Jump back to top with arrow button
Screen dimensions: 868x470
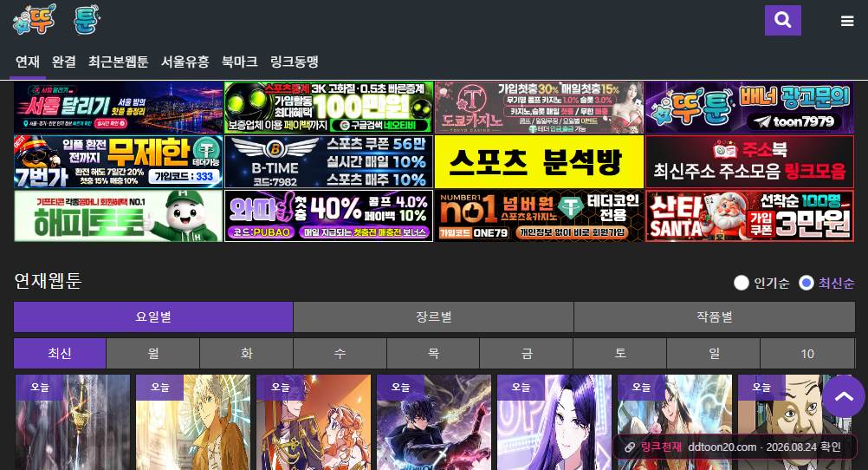(843, 396)
